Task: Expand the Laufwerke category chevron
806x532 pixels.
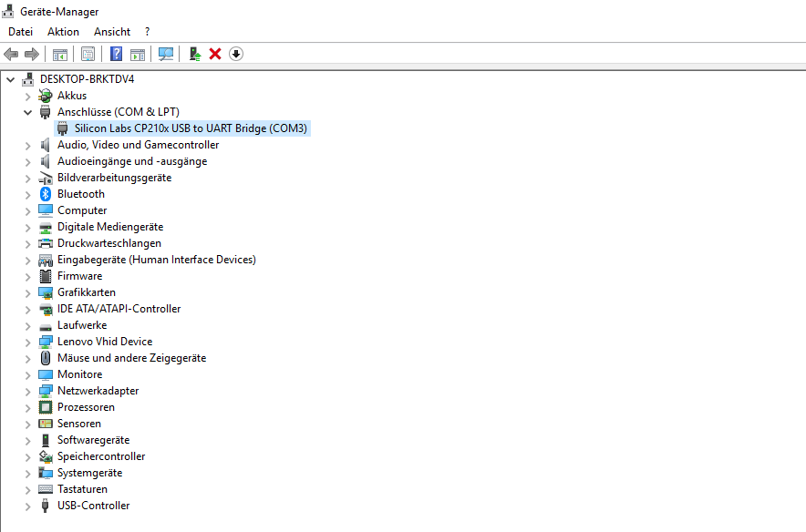Action: (27, 326)
